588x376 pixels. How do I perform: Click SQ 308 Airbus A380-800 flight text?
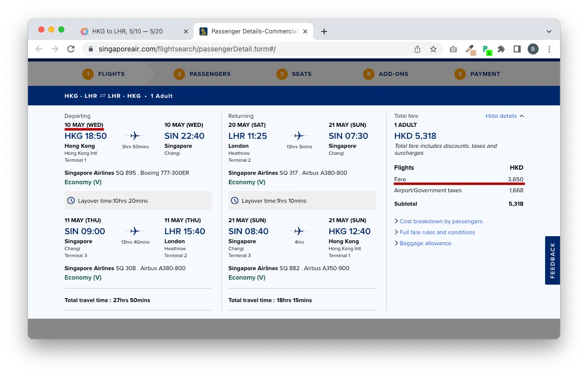pos(151,268)
